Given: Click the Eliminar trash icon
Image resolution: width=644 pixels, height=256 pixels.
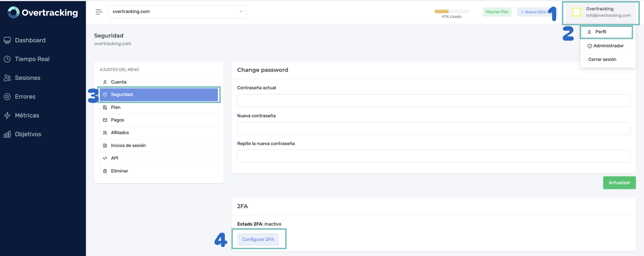Looking at the screenshot, I should [105, 171].
